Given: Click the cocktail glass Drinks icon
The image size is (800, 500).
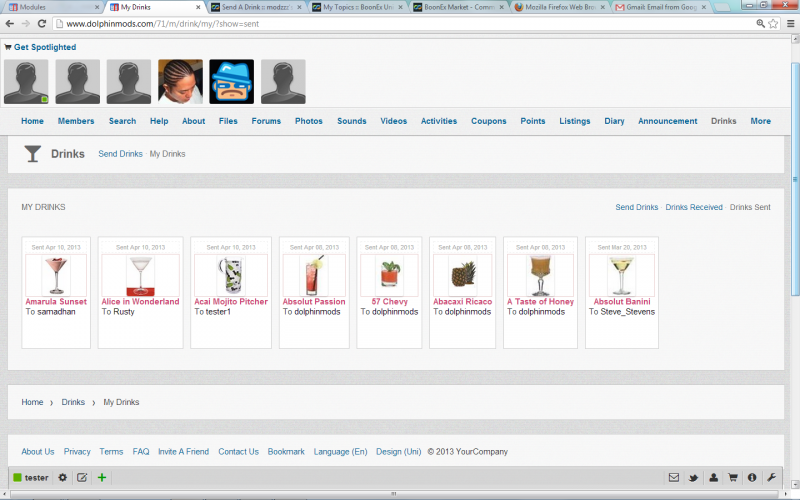Looking at the screenshot, I should click(32, 154).
